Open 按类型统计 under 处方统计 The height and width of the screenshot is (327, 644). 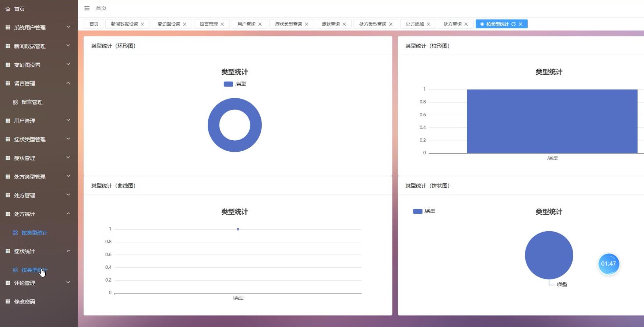34,233
